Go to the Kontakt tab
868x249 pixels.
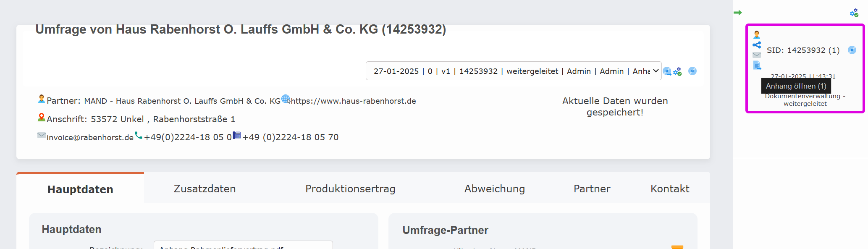(669, 189)
